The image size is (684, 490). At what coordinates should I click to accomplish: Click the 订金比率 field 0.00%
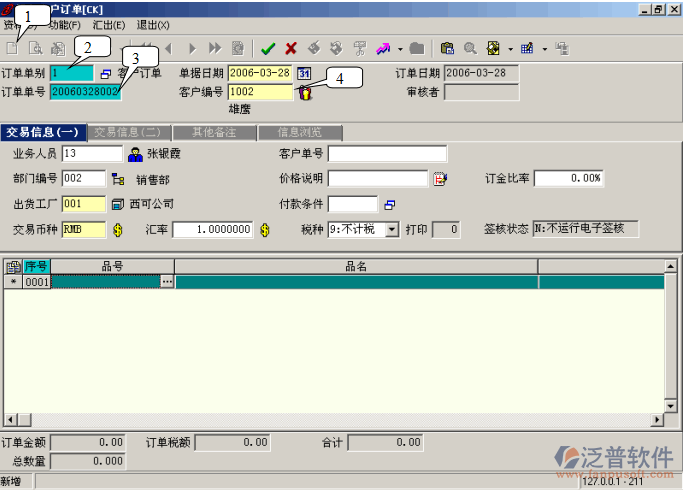point(569,178)
